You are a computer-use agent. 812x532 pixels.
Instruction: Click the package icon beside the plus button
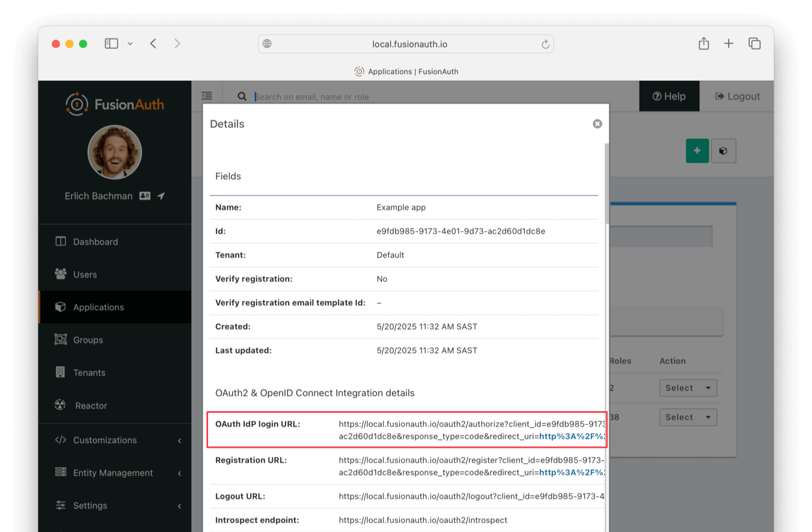tap(724, 151)
